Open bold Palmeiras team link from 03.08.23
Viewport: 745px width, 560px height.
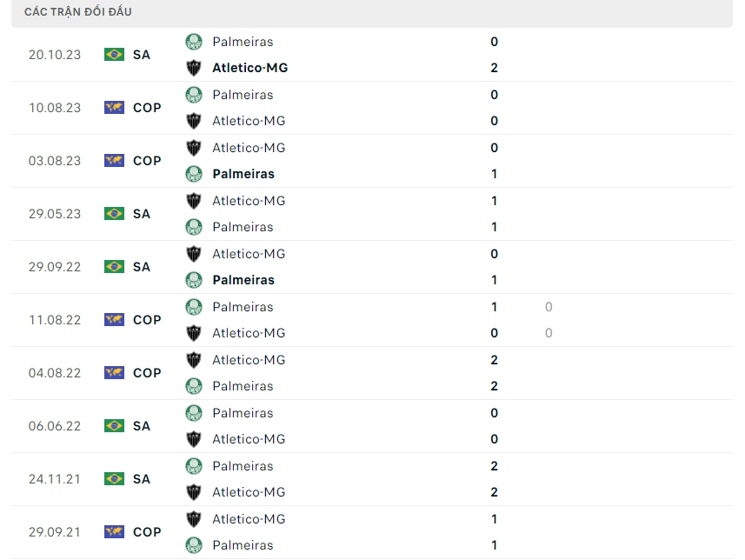click(243, 174)
